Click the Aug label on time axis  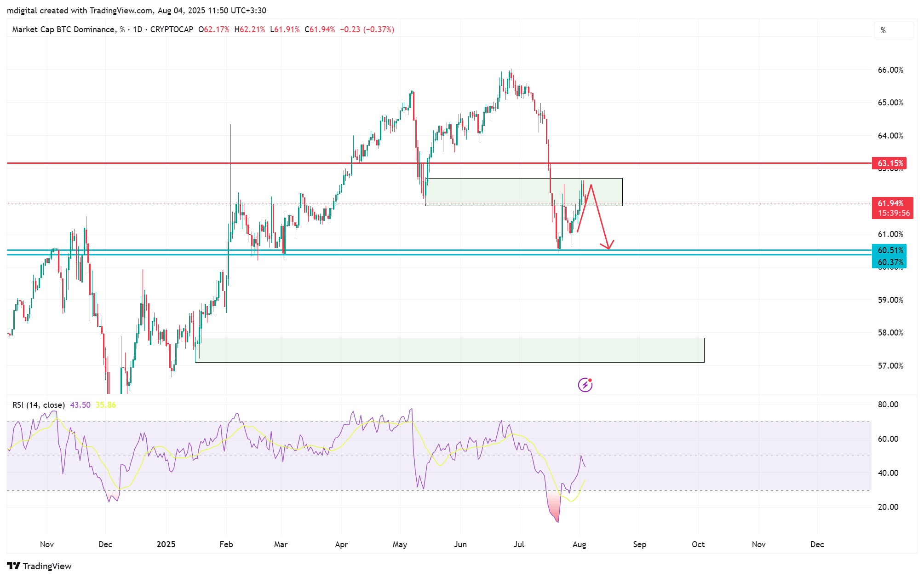pos(579,544)
